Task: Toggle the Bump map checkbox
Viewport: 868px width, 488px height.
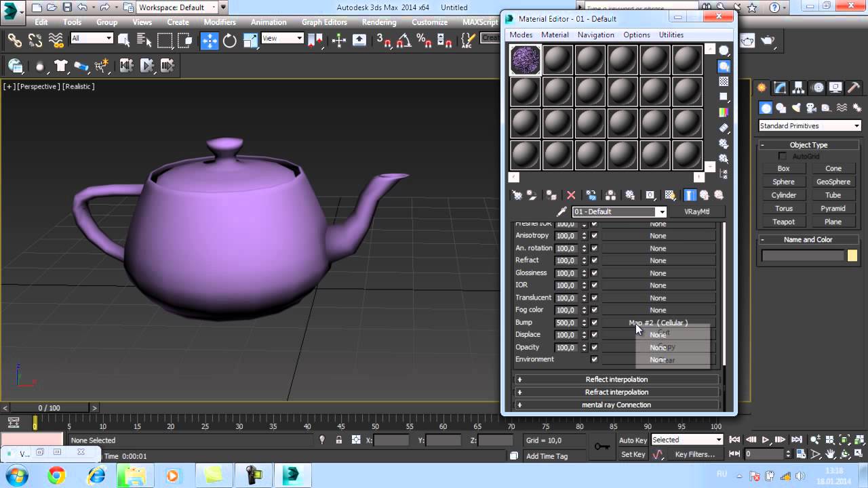Action: tap(594, 323)
